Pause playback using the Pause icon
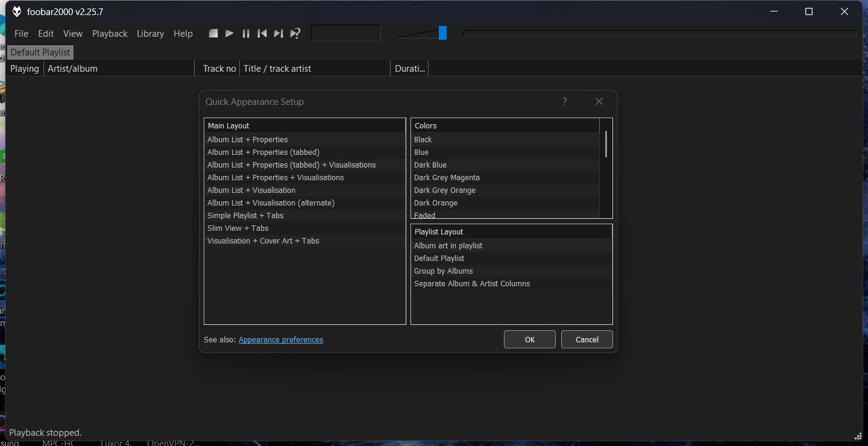 [246, 34]
